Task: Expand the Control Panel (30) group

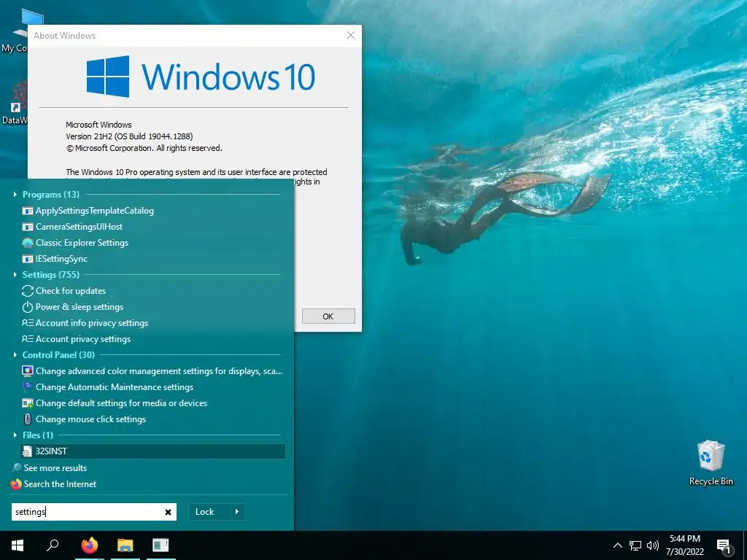Action: coord(15,355)
